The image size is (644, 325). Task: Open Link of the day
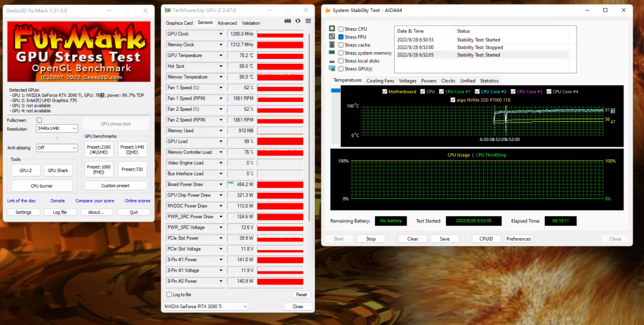point(22,201)
